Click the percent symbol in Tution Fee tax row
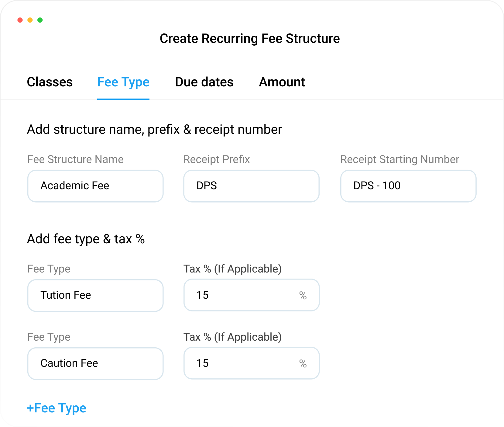The width and height of the screenshot is (504, 427). (x=303, y=296)
